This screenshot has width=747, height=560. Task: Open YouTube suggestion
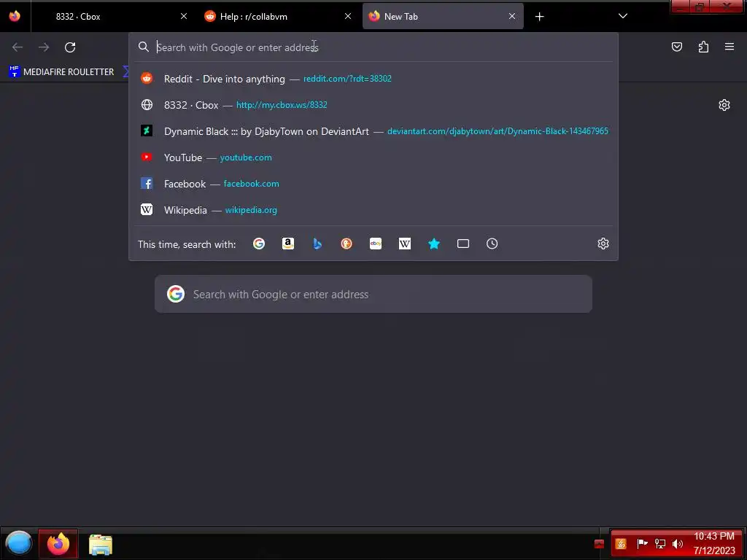373,157
